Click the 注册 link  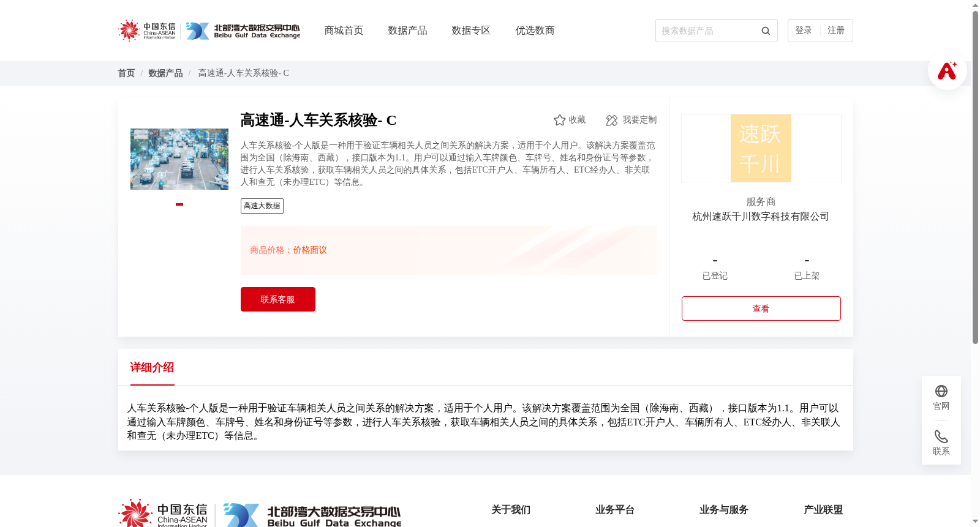click(836, 31)
